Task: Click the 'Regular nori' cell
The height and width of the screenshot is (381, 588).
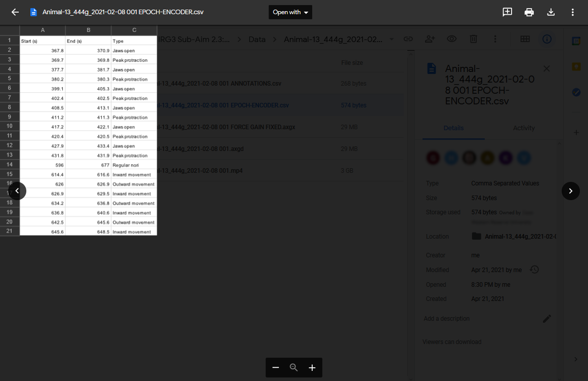Action: 134,165
